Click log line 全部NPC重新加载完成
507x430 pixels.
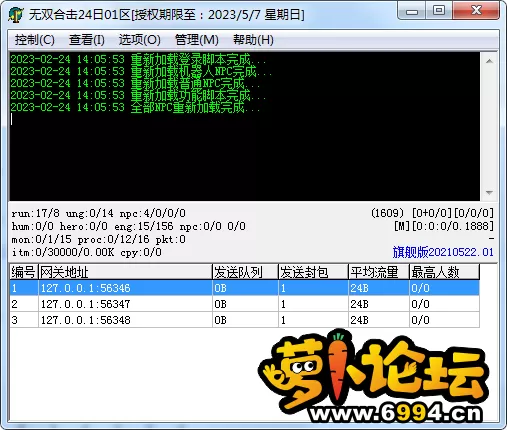coord(135,107)
